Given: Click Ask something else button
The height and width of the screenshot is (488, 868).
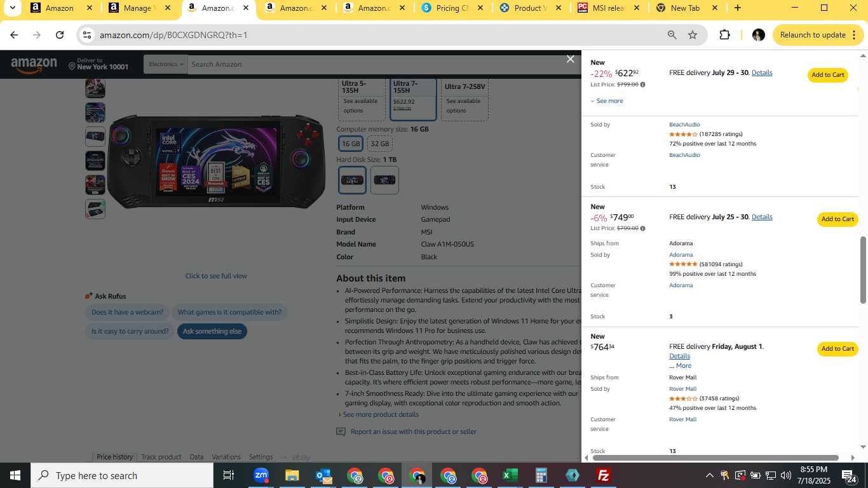Looking at the screenshot, I should (212, 332).
